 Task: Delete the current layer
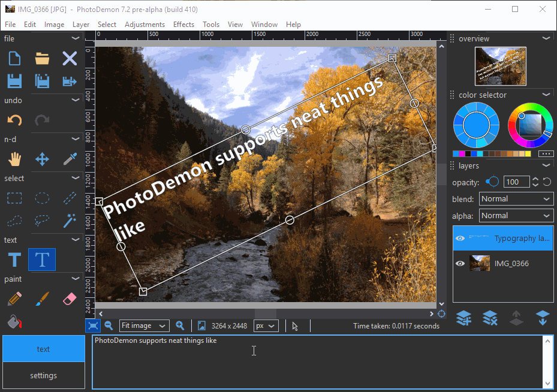click(x=490, y=318)
